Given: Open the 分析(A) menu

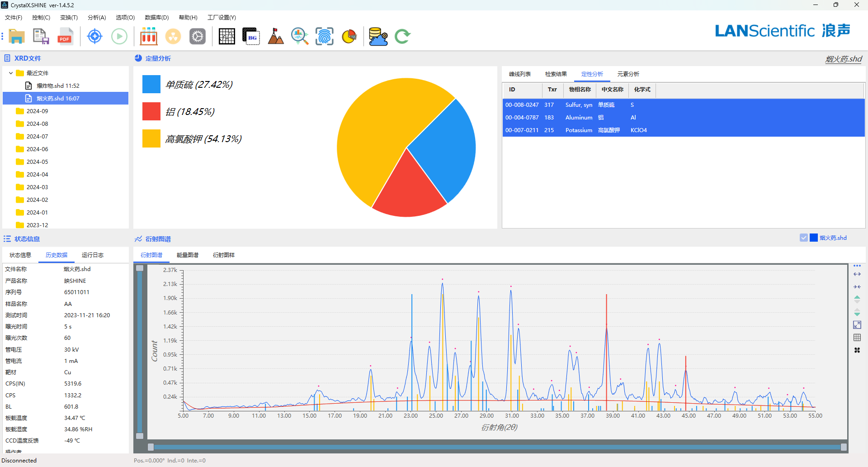Looking at the screenshot, I should click(x=96, y=18).
